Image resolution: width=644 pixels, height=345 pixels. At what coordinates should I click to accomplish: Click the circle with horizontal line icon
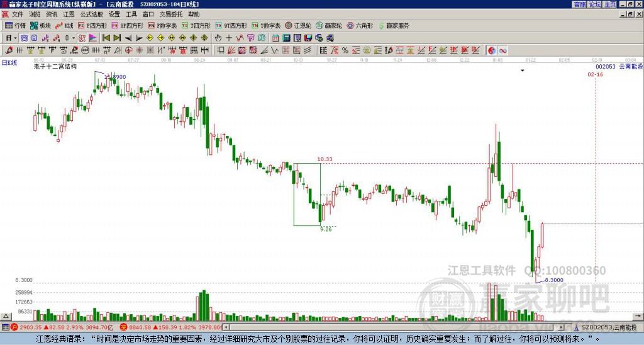(x=85, y=50)
